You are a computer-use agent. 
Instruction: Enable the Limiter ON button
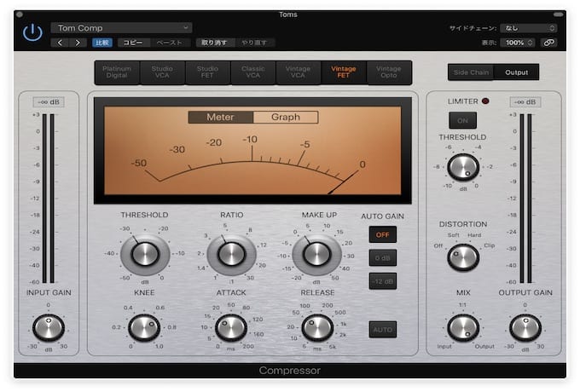463,120
